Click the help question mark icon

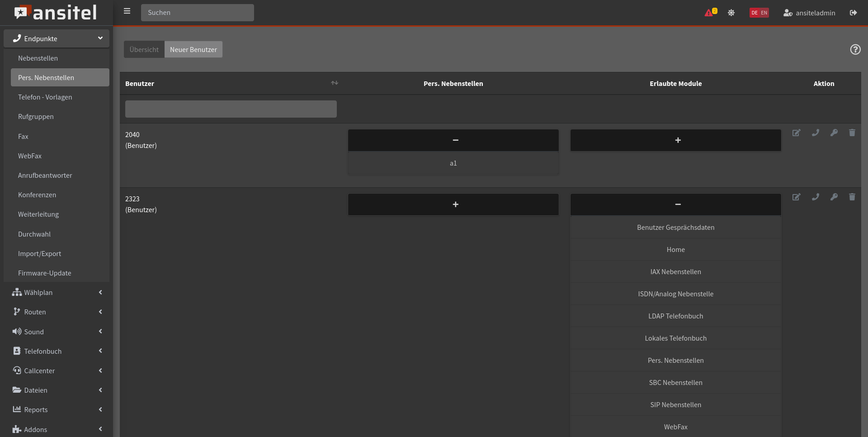pos(855,50)
